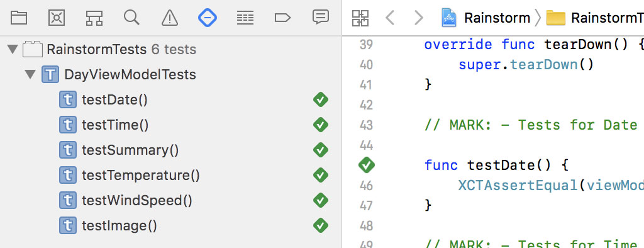This screenshot has width=644, height=248.
Task: Select testWindSpeed() in the test list
Action: pyautogui.click(x=171, y=200)
